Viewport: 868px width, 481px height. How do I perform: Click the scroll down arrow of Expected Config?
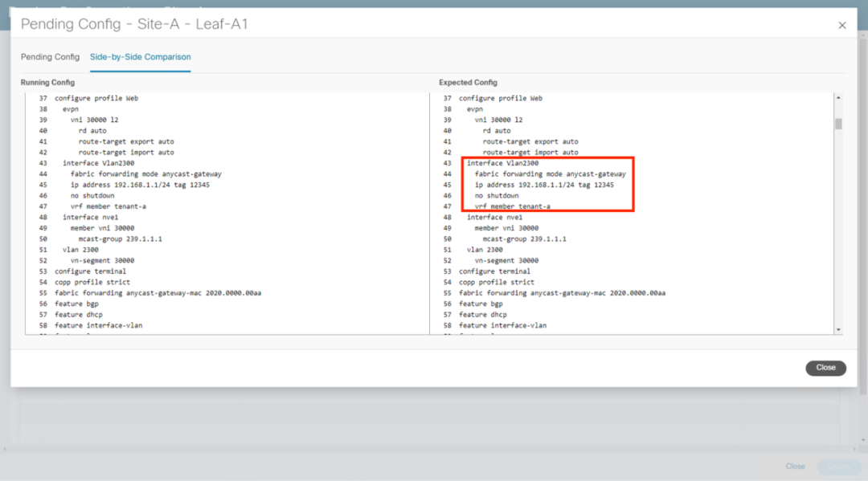pos(838,329)
